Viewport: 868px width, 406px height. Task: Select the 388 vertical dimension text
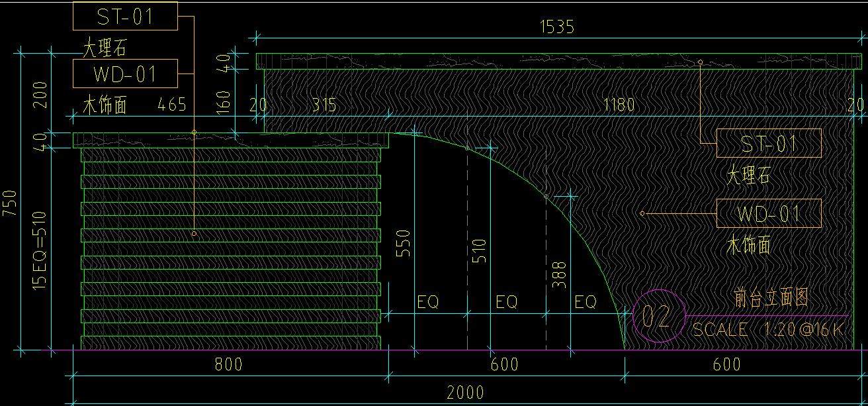558,274
